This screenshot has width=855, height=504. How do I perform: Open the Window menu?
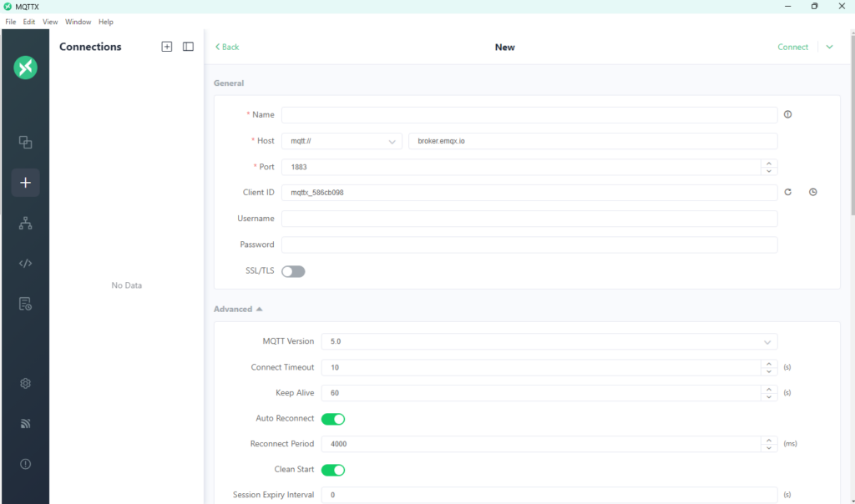click(78, 22)
